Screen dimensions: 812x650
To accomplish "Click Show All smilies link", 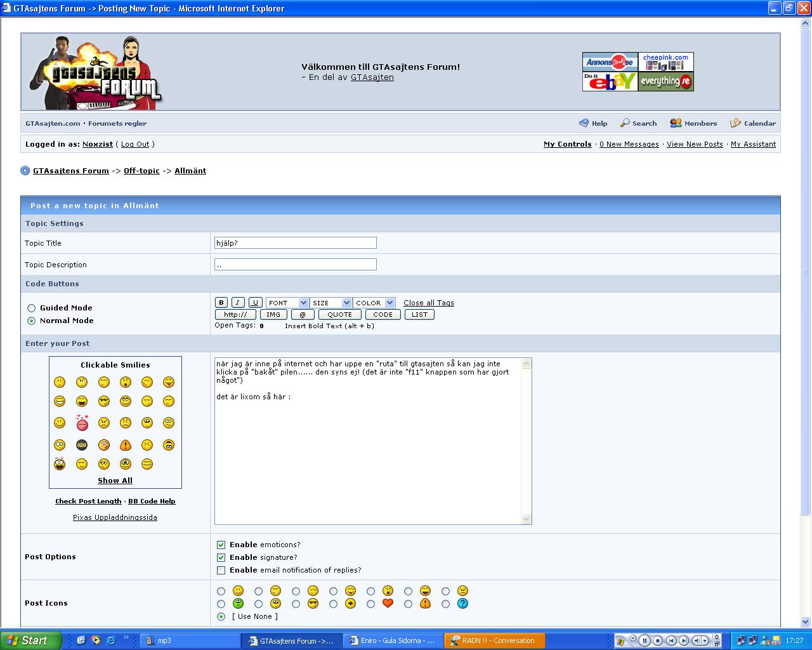I will click(x=115, y=481).
